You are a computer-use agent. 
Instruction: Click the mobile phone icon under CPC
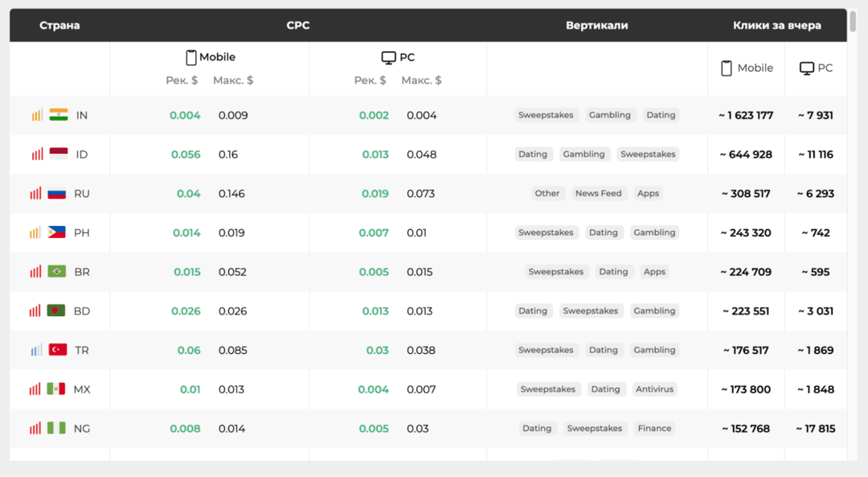coord(191,57)
